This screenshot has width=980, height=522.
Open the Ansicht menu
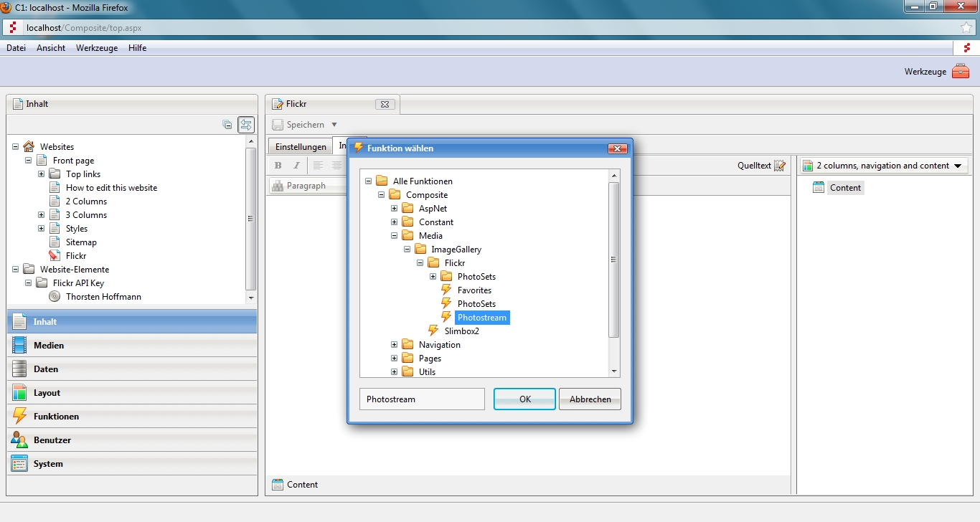pyautogui.click(x=51, y=48)
